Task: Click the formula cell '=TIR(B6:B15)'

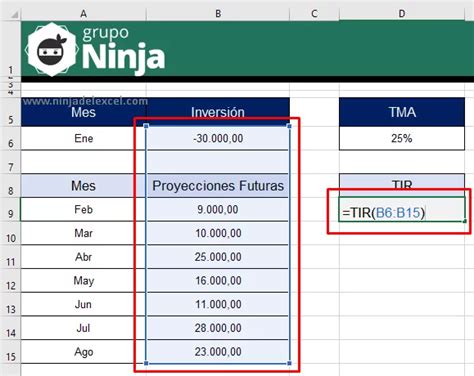Action: point(402,209)
